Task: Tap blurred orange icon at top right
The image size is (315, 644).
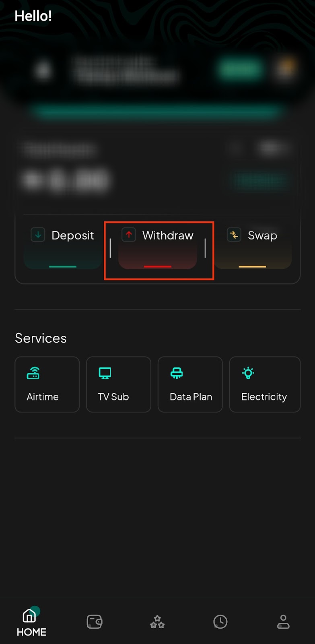Action: pos(286,68)
